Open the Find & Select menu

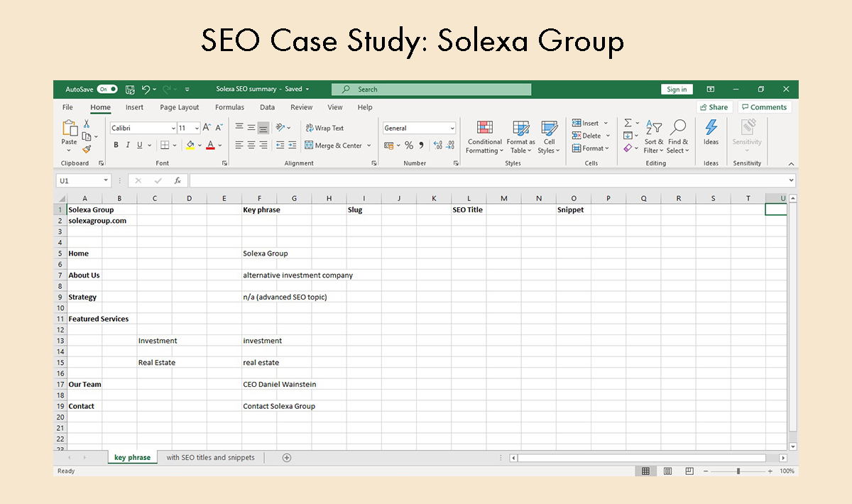coord(678,136)
